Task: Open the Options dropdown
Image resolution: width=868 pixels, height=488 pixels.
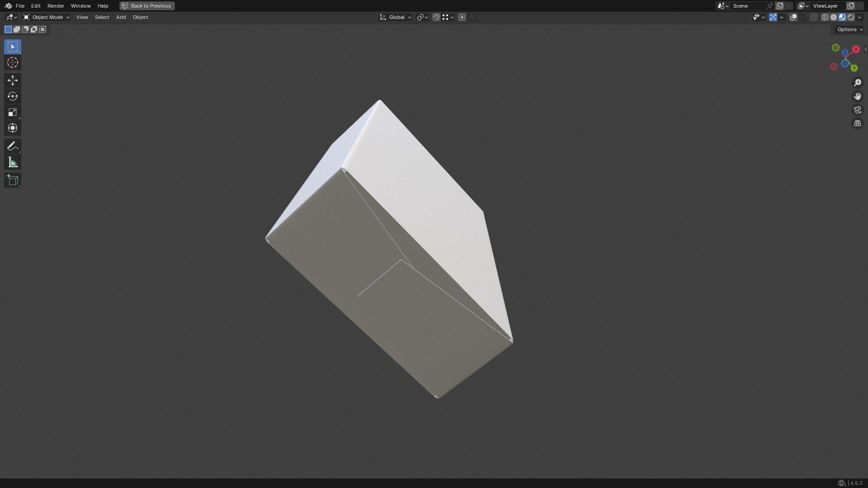Action: point(849,29)
